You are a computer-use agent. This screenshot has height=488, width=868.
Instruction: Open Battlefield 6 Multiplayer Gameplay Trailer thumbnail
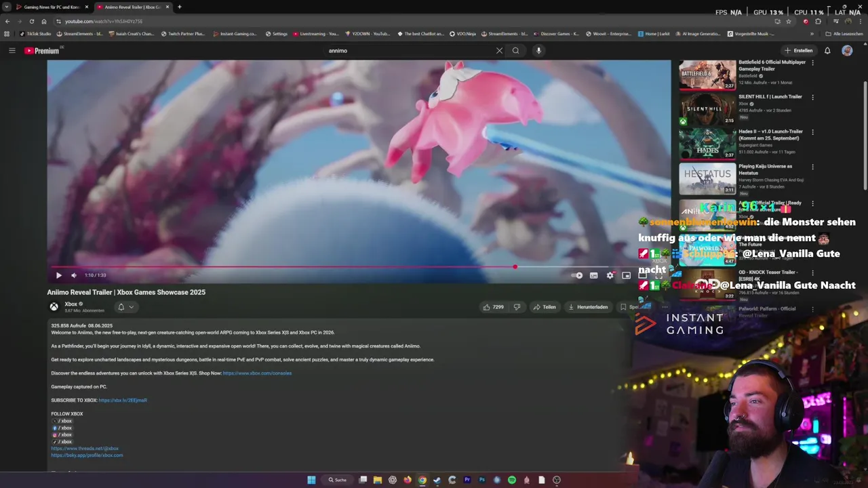pyautogui.click(x=707, y=75)
